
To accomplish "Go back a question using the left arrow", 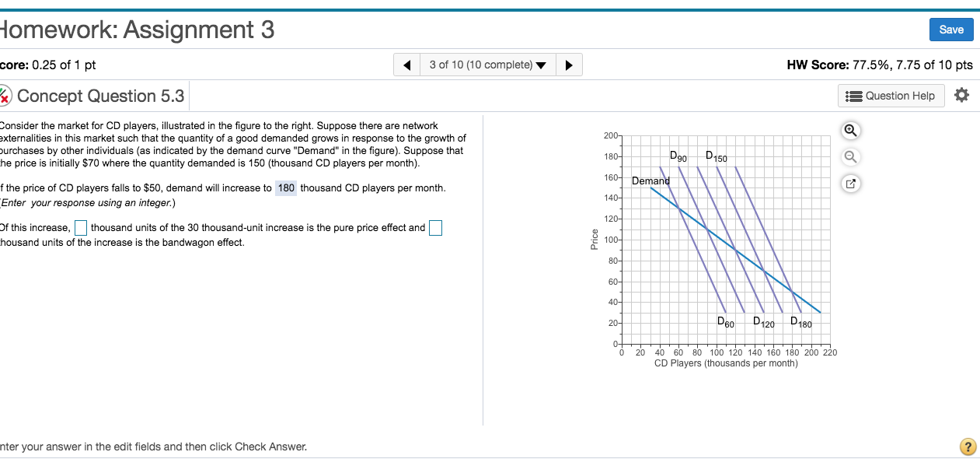I will pos(406,65).
